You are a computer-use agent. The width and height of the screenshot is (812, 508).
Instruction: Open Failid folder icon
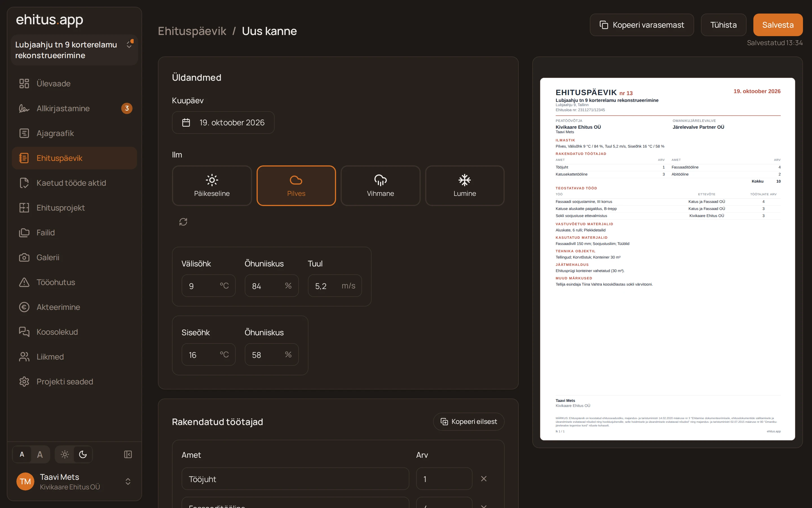point(24,233)
